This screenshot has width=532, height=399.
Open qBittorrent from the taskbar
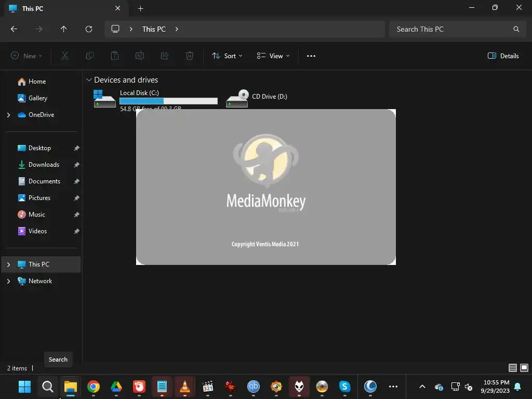253,387
